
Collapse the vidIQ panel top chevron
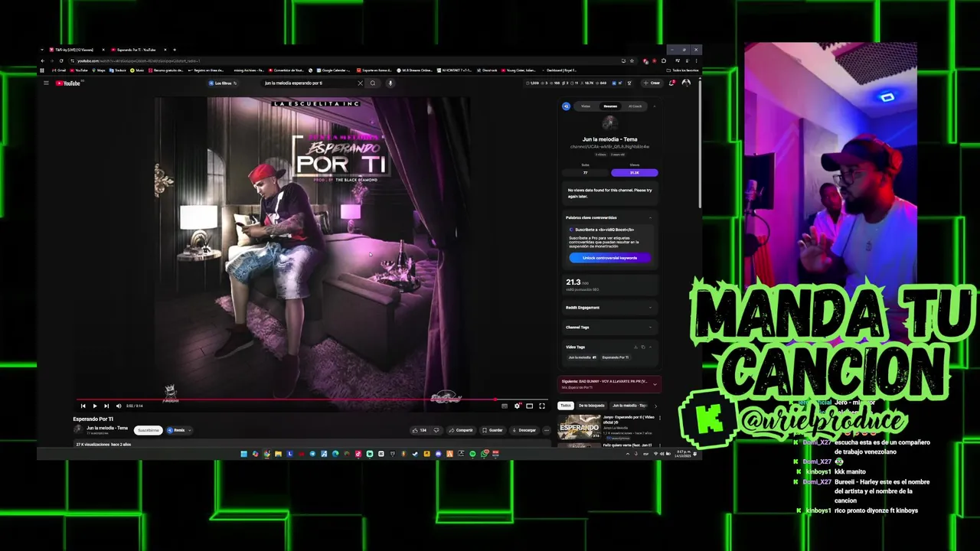(655, 106)
